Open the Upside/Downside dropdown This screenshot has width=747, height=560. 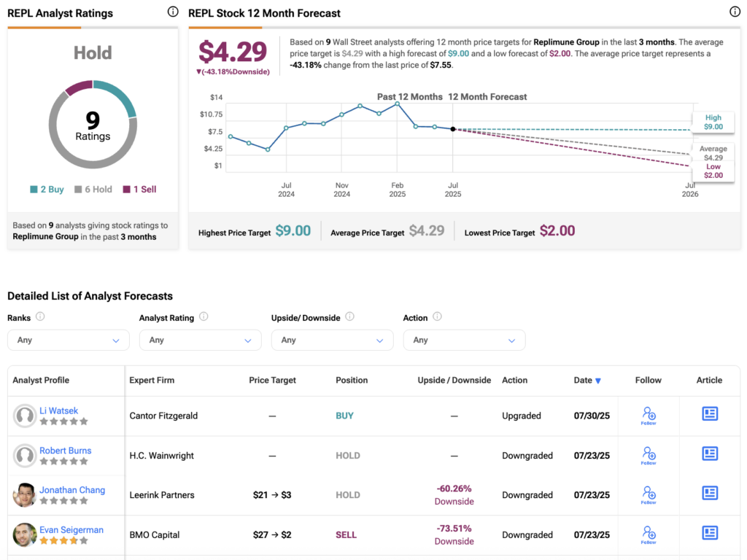332,340
